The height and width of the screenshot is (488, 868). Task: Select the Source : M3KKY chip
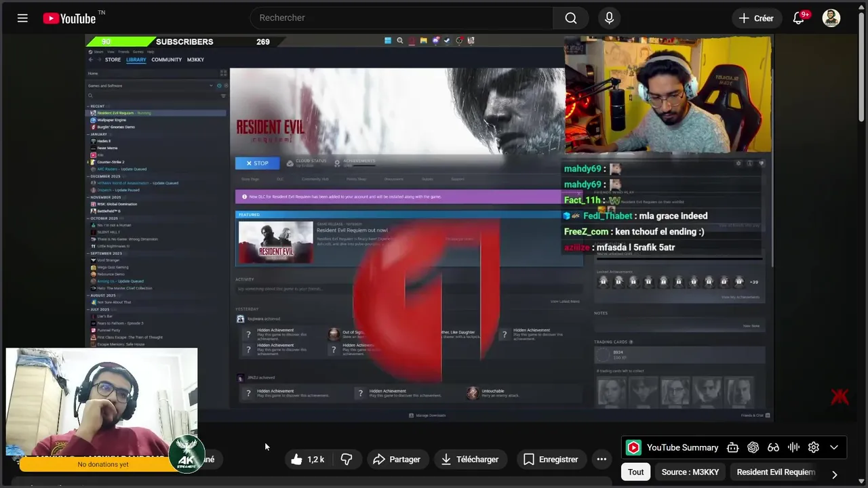(x=690, y=472)
